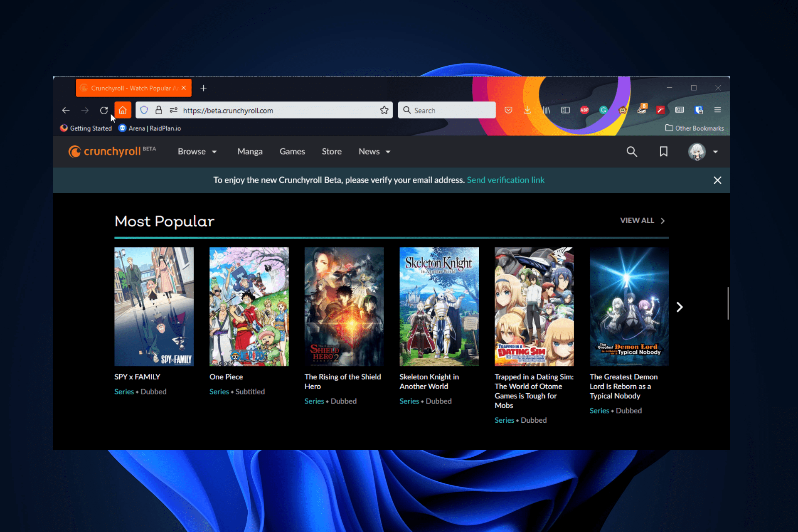Save page to Pocket
This screenshot has width=798, height=532.
(x=508, y=110)
